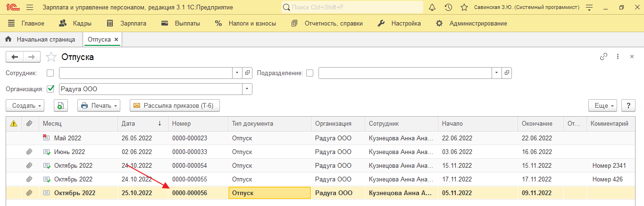Open the Зарплата section
The height and width of the screenshot is (206, 644).
coord(126,23)
